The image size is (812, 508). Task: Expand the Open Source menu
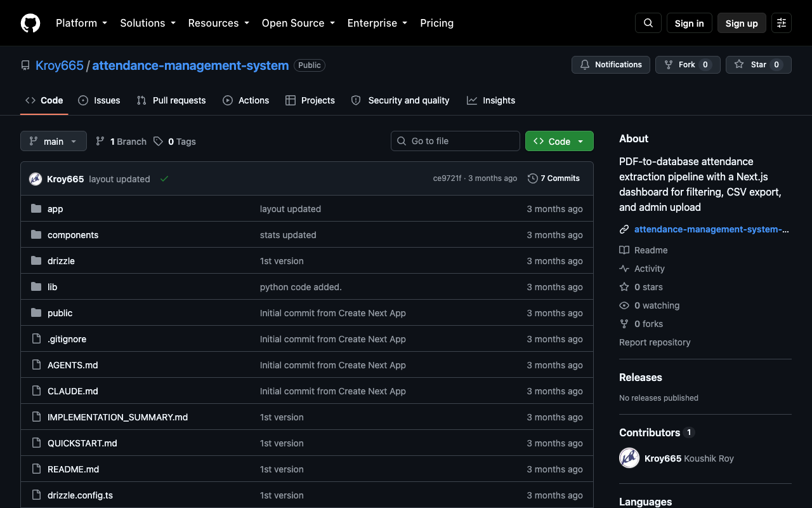tap(298, 23)
